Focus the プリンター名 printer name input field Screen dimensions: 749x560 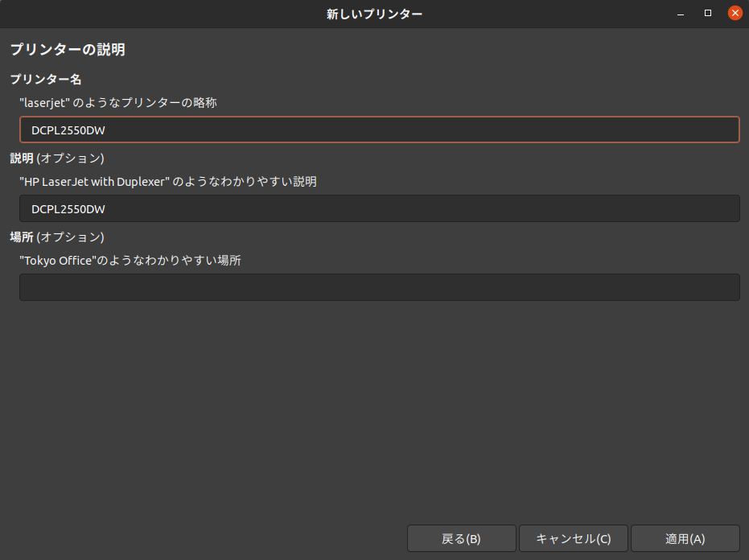click(379, 130)
